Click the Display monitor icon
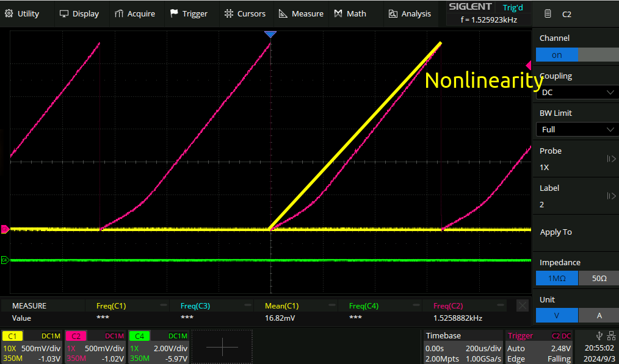Image resolution: width=619 pixels, height=364 pixels. pyautogui.click(x=64, y=13)
